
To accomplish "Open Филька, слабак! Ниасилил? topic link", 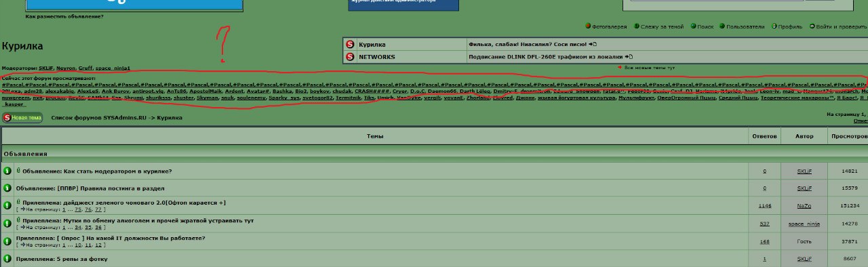I will click(x=528, y=44).
